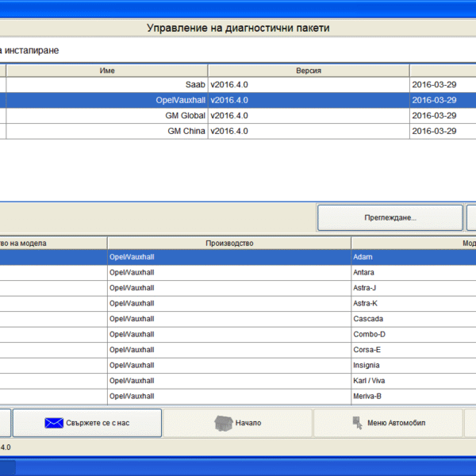Click the Свържете се с нас button
Screen dimensions: 476x476
[x=87, y=423]
